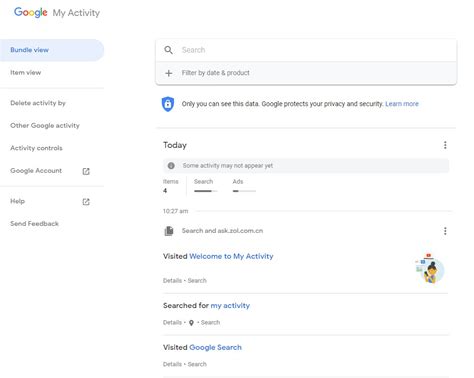
Task: Switch to Item view
Action: 26,72
